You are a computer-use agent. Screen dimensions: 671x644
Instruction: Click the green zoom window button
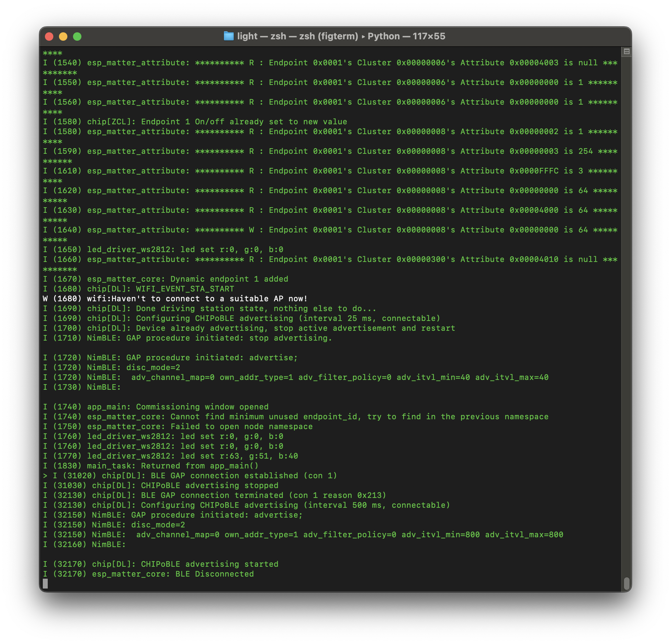coord(77,37)
